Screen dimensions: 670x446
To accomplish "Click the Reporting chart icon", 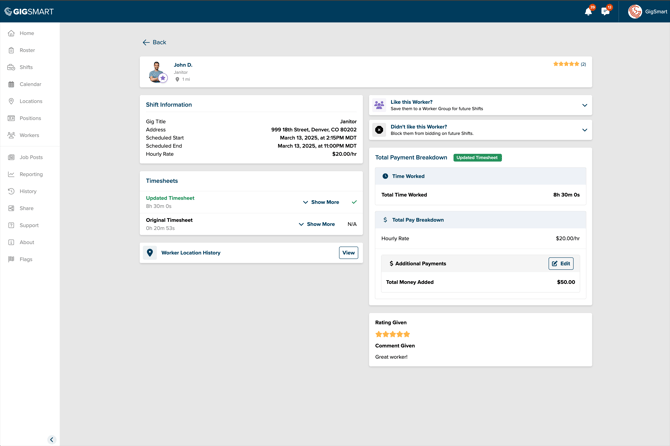I will [x=11, y=174].
